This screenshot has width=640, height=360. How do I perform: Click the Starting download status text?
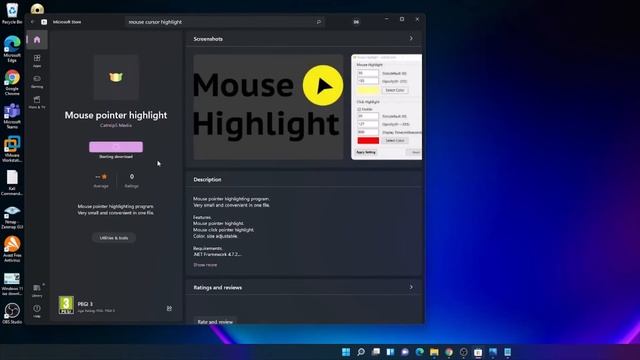pyautogui.click(x=116, y=157)
